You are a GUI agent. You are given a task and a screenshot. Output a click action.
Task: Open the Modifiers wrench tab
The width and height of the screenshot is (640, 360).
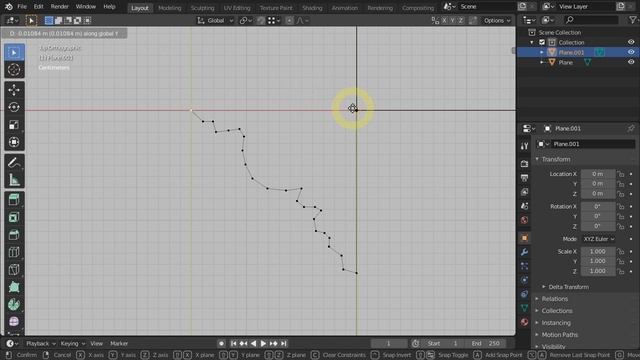pos(524,252)
